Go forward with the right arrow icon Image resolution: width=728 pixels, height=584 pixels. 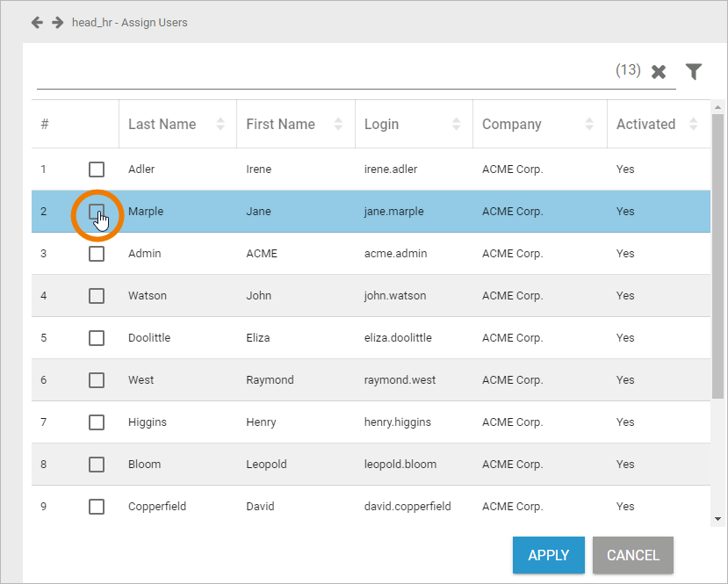58,22
